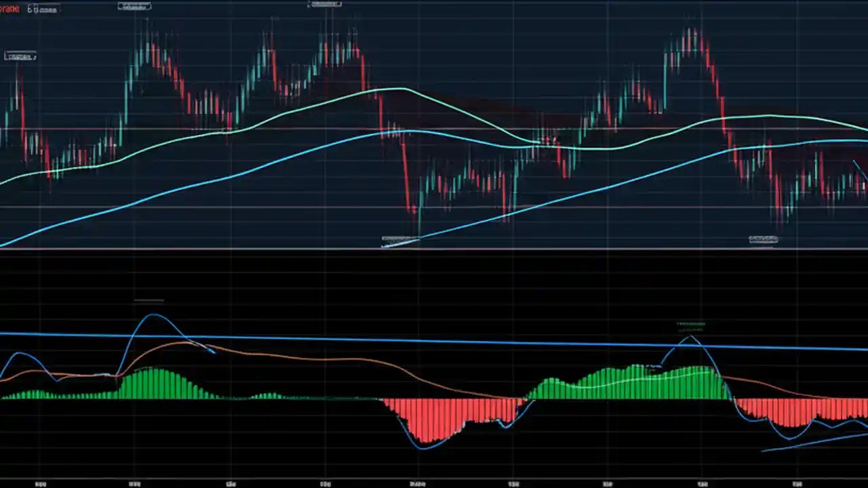The width and height of the screenshot is (868, 488).
Task: Open the small settings label near the top center
Action: [x=324, y=3]
